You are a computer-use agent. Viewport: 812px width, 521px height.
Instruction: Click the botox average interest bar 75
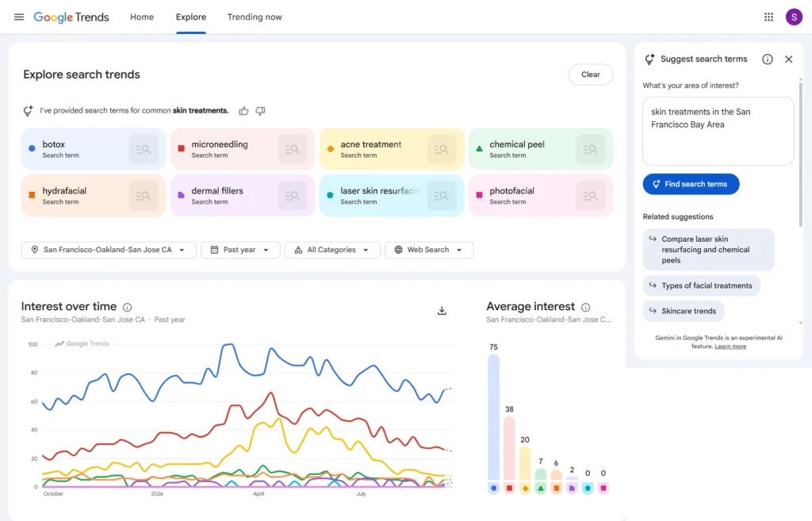pyautogui.click(x=494, y=417)
